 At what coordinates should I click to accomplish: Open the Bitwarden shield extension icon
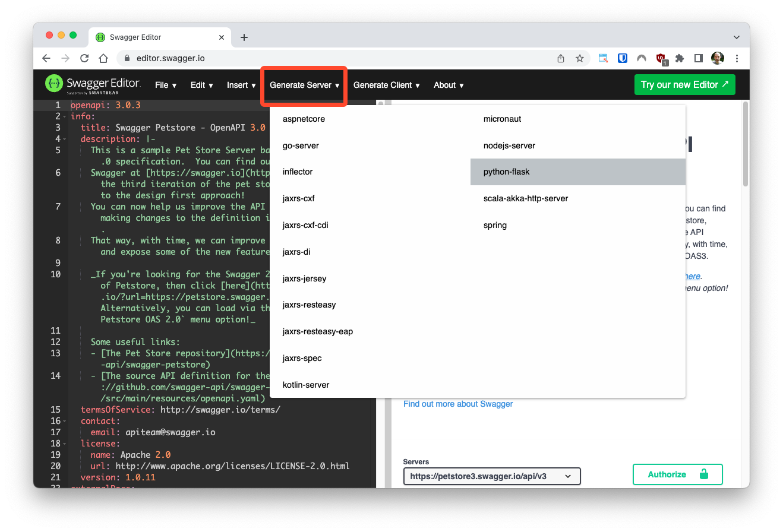623,58
